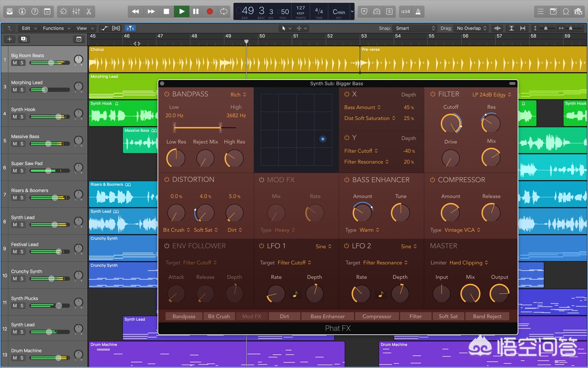Open the Bandpass Rich mode dropdown
The height and width of the screenshot is (368, 588).
[x=238, y=95]
